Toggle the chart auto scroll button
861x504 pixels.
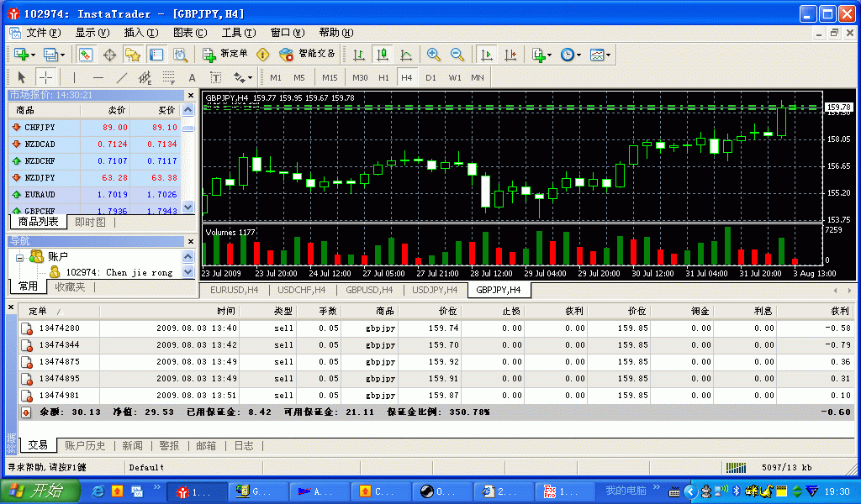(x=486, y=55)
